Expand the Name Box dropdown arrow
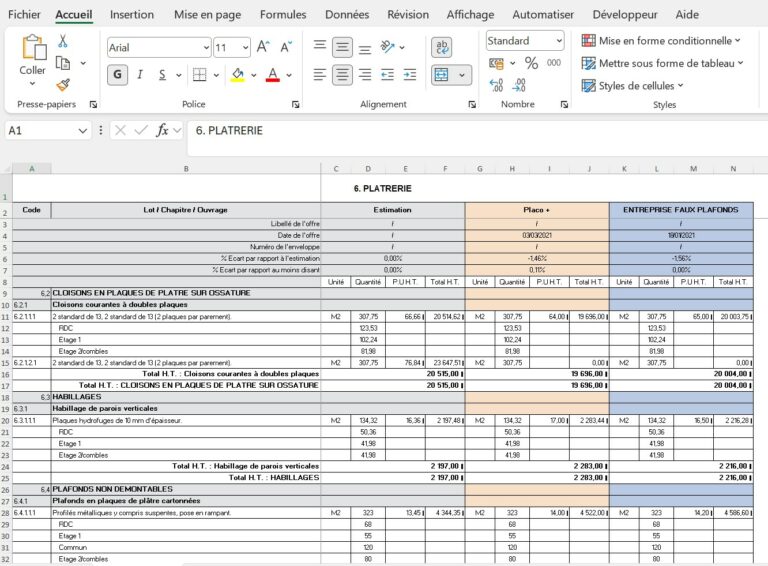 point(83,131)
